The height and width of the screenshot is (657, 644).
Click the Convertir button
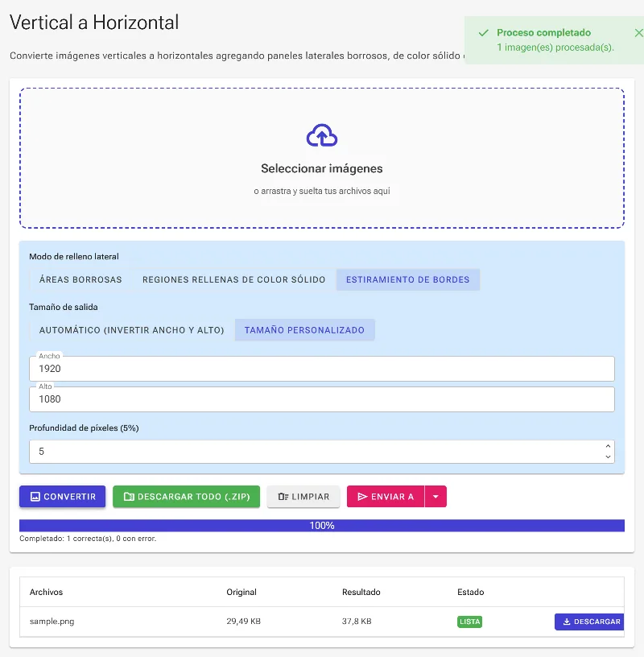click(x=63, y=497)
